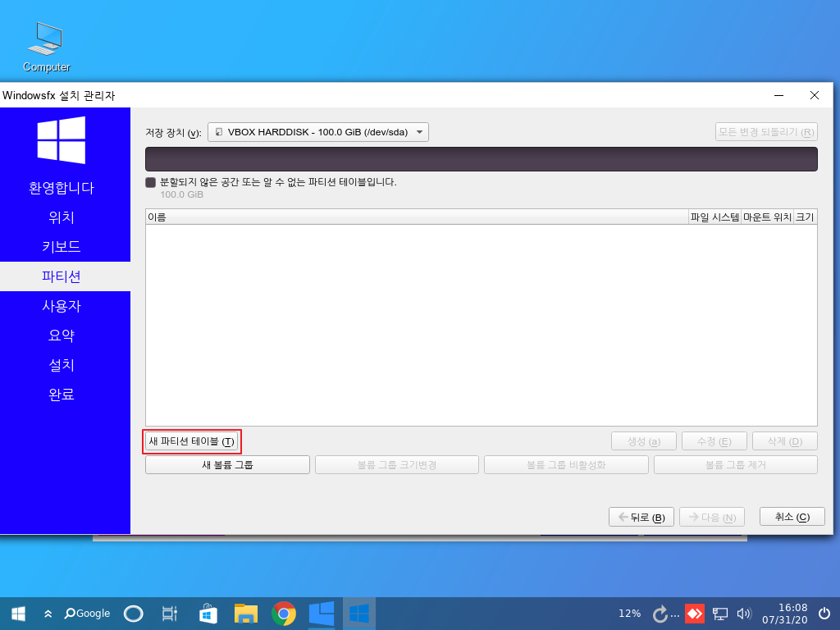
Task: Open the storage device VBOX HARDDISK dropdown
Action: coord(318,132)
